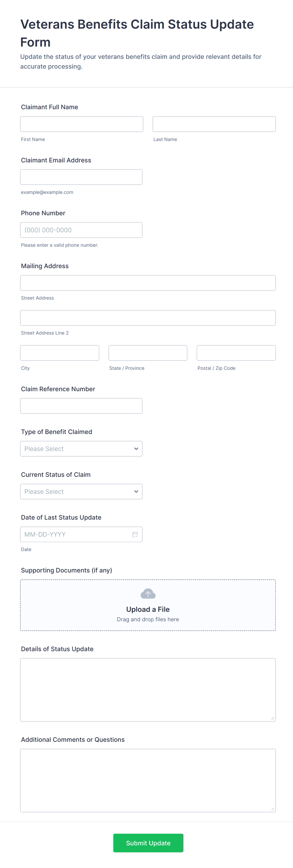The image size is (293, 868).
Task: Click the Claimant Email Address field
Action: 81,177
